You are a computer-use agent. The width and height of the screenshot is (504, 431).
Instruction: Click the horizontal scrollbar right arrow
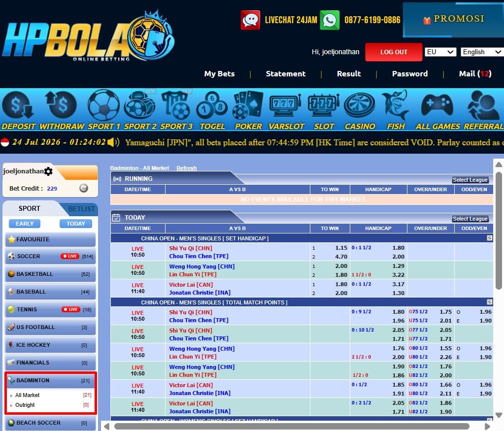(x=487, y=427)
